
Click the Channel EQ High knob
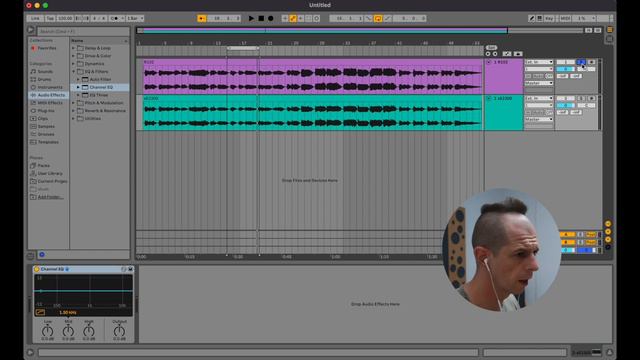tap(89, 331)
